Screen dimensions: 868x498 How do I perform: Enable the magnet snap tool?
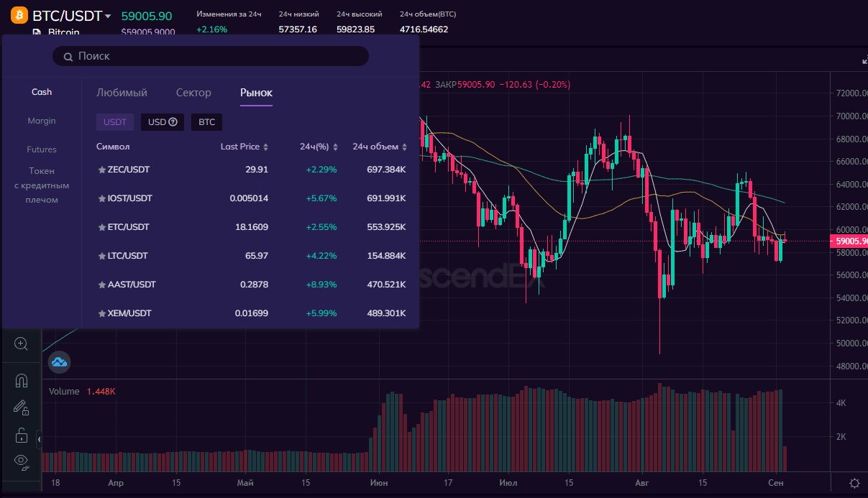21,381
